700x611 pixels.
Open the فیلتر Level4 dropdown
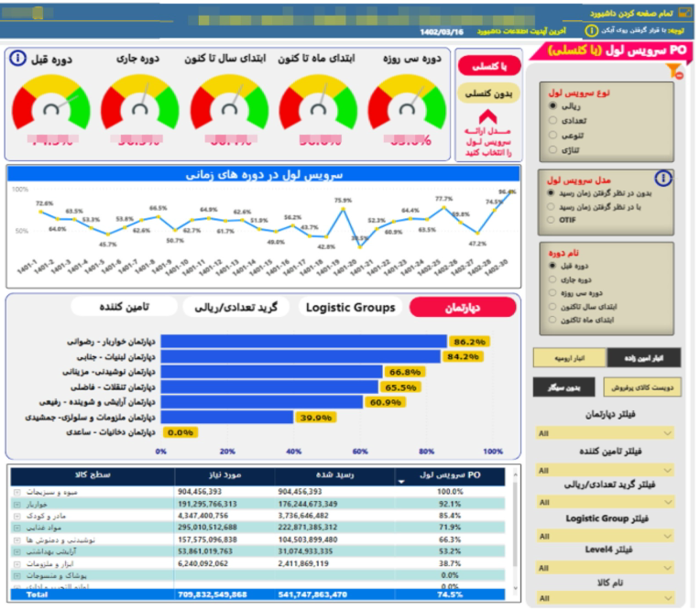pyautogui.click(x=605, y=568)
